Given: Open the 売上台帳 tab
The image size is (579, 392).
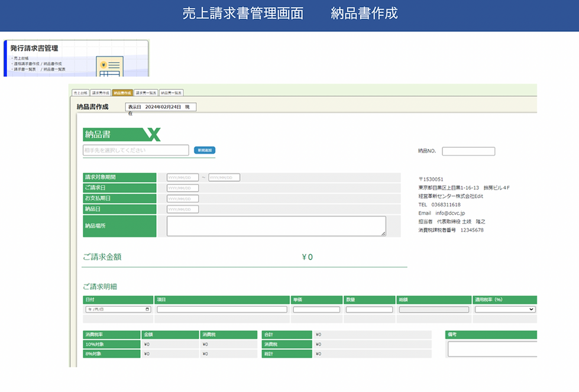Looking at the screenshot, I should point(80,93).
